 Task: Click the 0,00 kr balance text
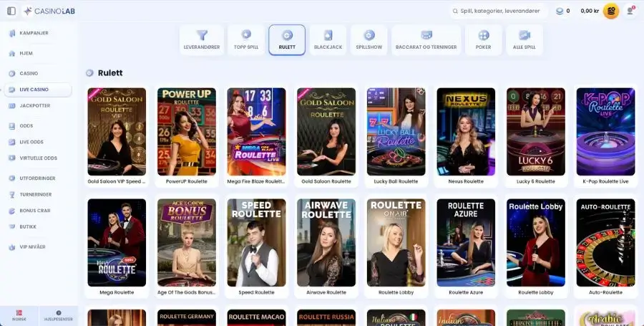590,11
